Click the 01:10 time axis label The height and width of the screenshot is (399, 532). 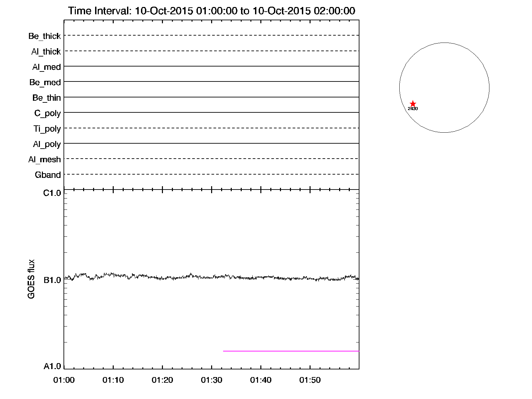(113, 380)
